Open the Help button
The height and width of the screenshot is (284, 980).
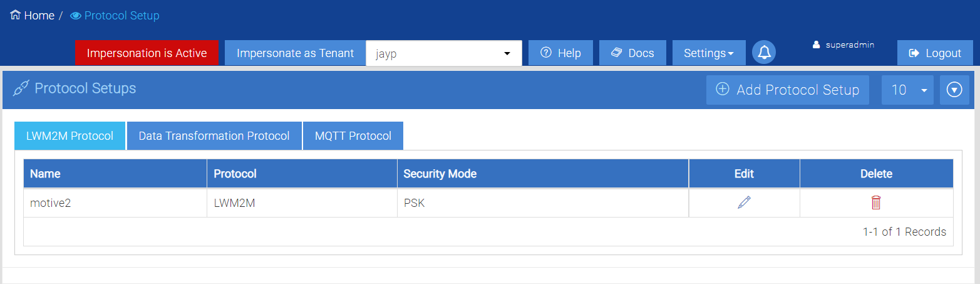pos(560,53)
